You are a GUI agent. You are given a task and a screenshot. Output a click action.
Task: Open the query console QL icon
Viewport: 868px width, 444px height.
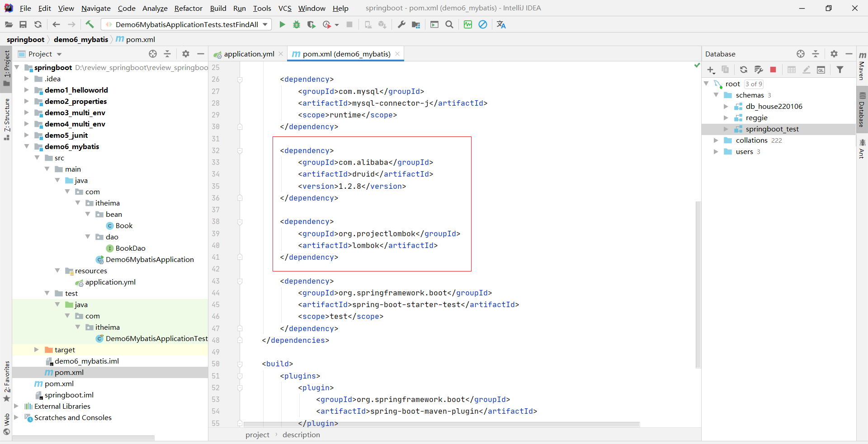tap(821, 70)
